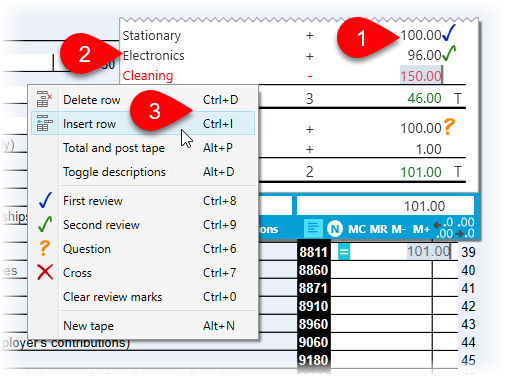Select First review menu entry

pyautogui.click(x=143, y=200)
